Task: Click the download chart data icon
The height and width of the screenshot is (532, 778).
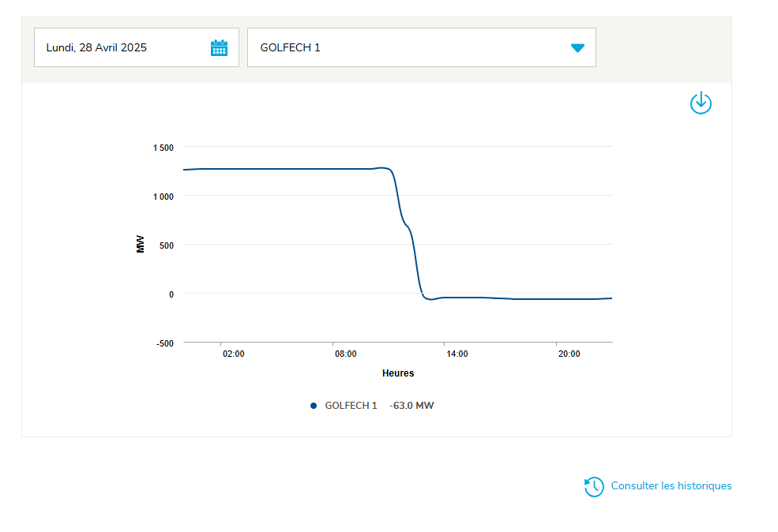Action: click(x=701, y=103)
